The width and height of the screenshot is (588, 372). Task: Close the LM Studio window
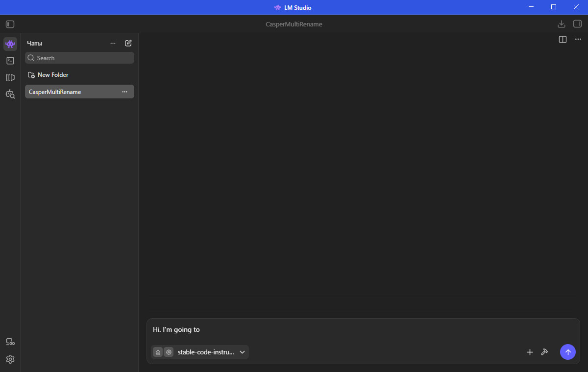pos(576,7)
